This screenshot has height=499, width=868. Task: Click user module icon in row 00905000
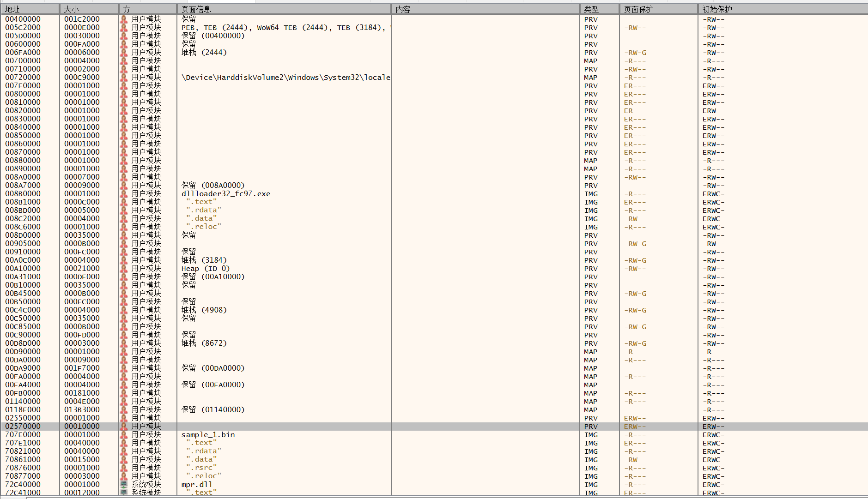tap(124, 244)
